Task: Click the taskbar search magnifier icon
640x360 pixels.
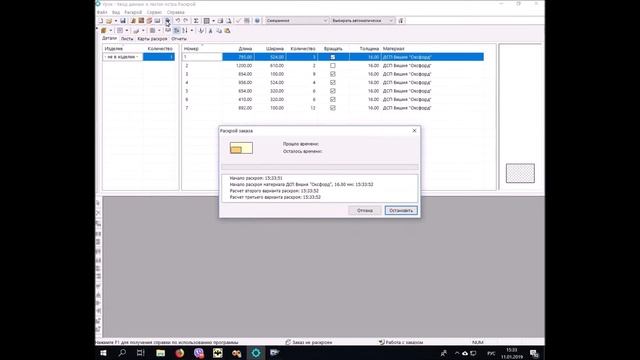Action: [x=122, y=353]
